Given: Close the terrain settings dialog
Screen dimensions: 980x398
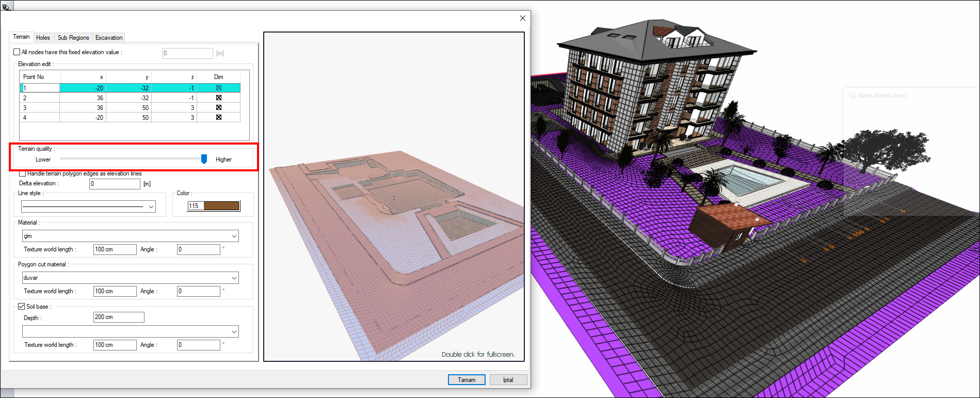Looking at the screenshot, I should pyautogui.click(x=522, y=18).
